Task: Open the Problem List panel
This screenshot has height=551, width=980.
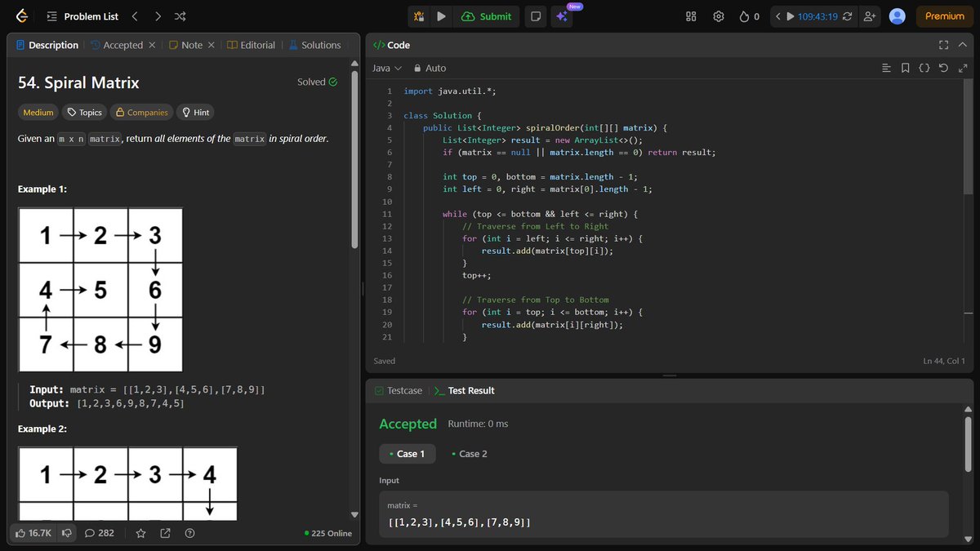Action: pyautogui.click(x=82, y=16)
